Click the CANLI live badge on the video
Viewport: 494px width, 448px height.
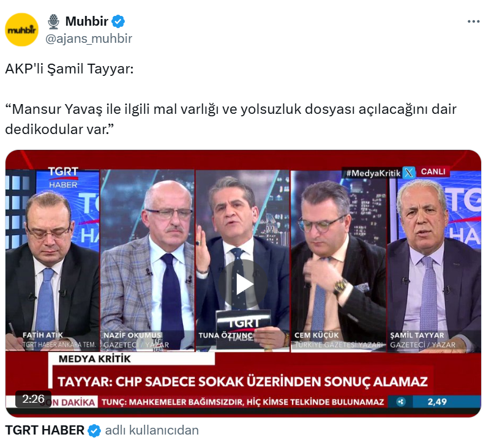click(433, 172)
